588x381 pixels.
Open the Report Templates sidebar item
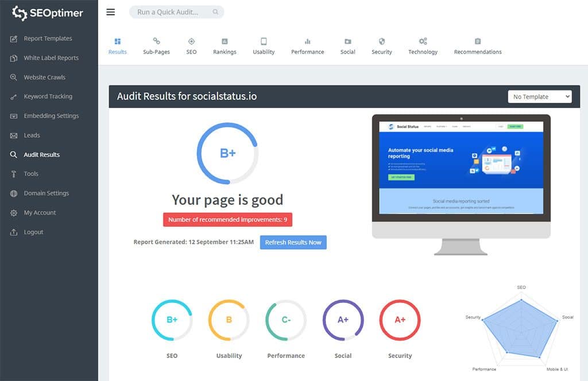(x=48, y=38)
